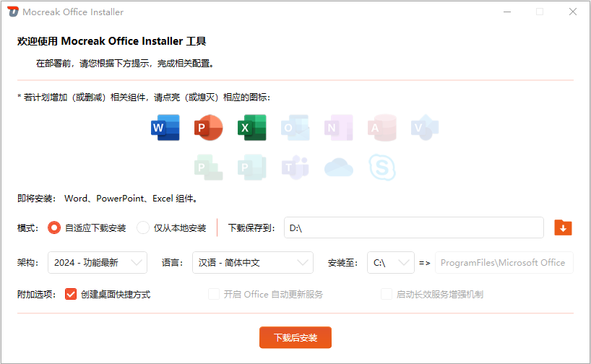Toggle the PowerPoint component icon
The height and width of the screenshot is (364, 591).
click(x=208, y=128)
